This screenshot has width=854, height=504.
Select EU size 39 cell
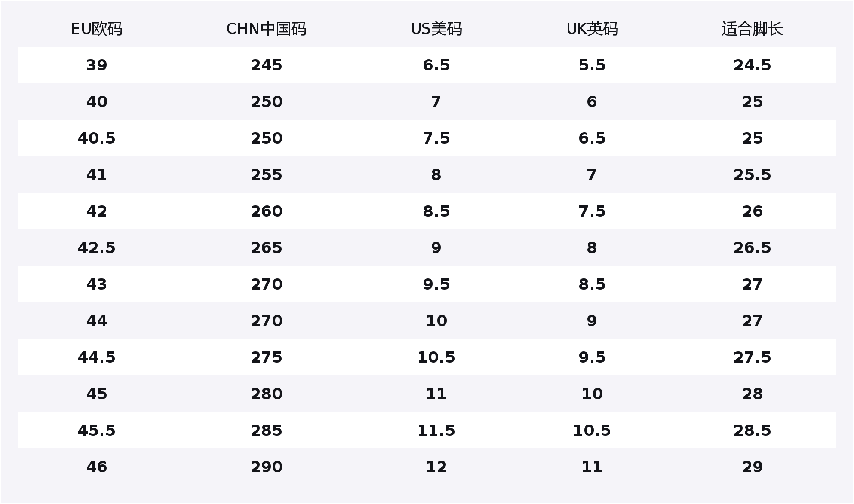click(96, 65)
